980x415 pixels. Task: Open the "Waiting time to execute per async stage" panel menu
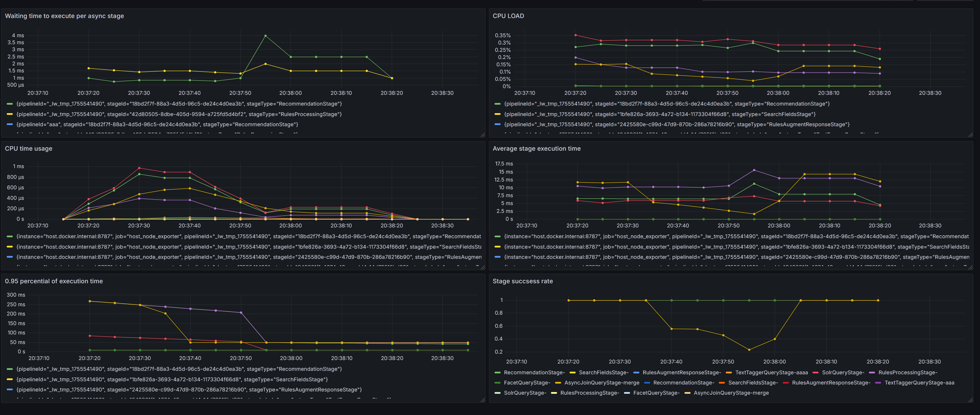point(64,16)
